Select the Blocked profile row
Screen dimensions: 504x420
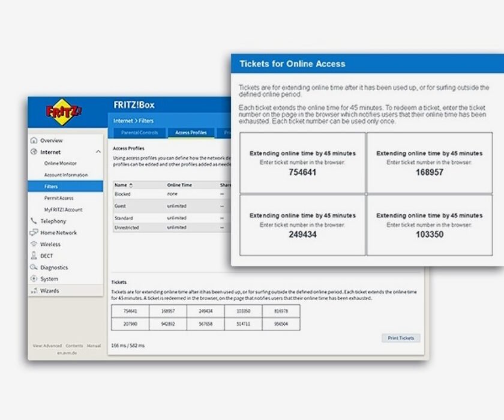click(x=172, y=194)
